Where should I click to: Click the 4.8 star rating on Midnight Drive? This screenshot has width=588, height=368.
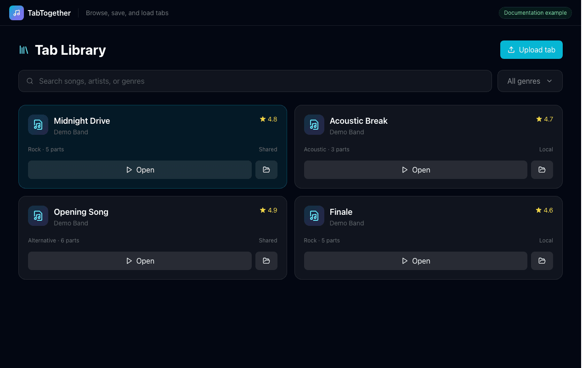(x=268, y=119)
